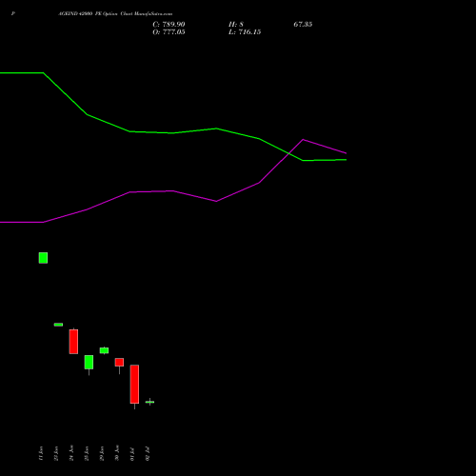Click the 67.35 value at top

tap(303, 25)
